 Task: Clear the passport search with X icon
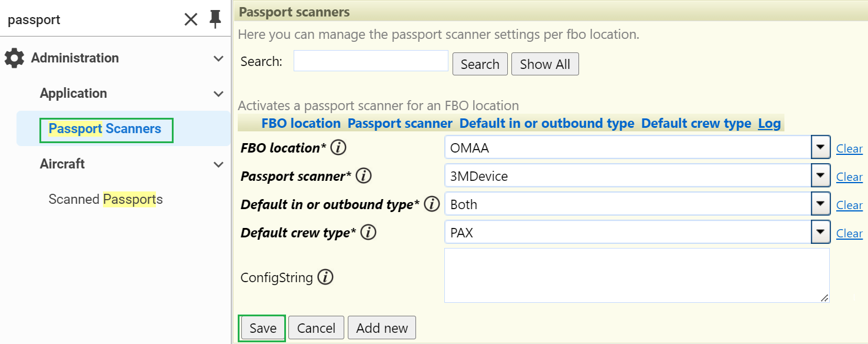click(191, 19)
